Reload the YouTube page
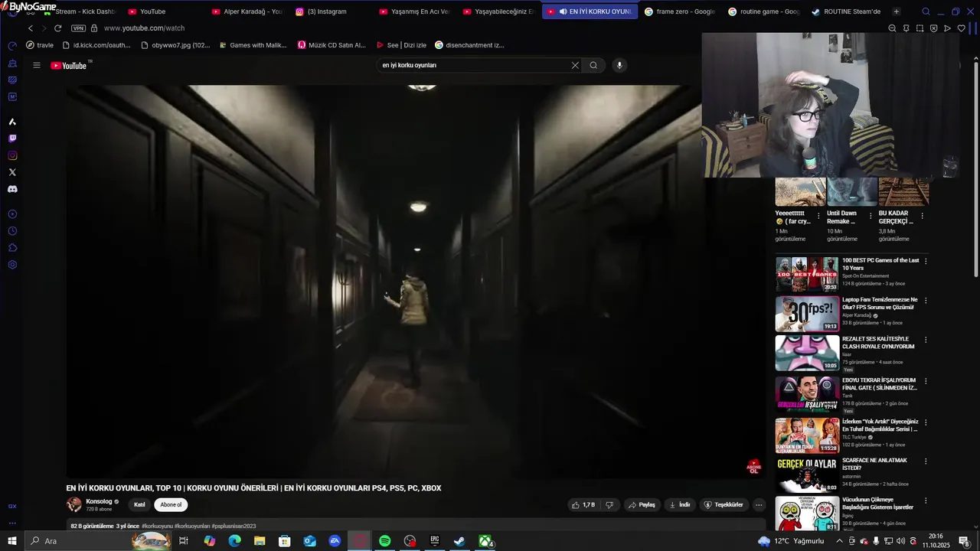Viewport: 980px width, 551px height. (57, 28)
